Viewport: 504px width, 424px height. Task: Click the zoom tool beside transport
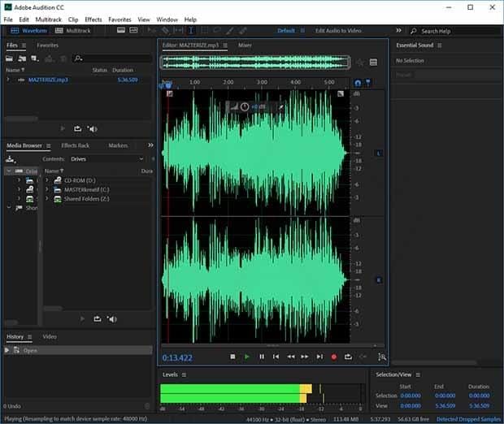click(x=382, y=357)
